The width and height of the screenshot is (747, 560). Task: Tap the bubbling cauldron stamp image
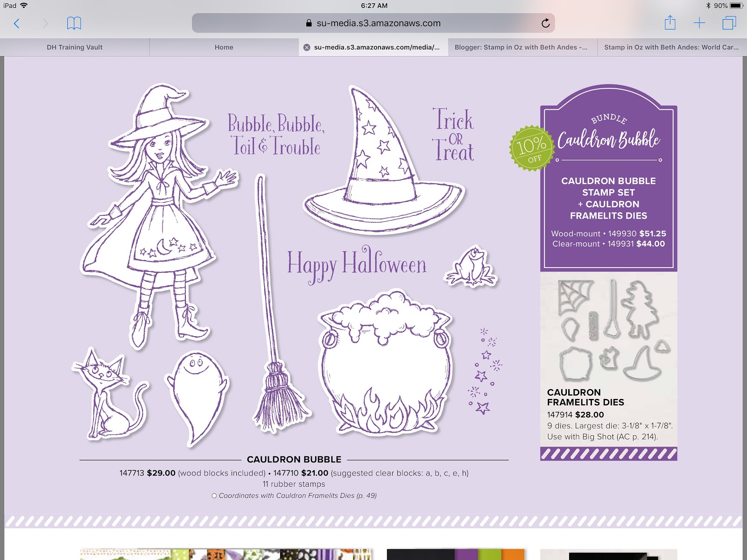(x=386, y=363)
